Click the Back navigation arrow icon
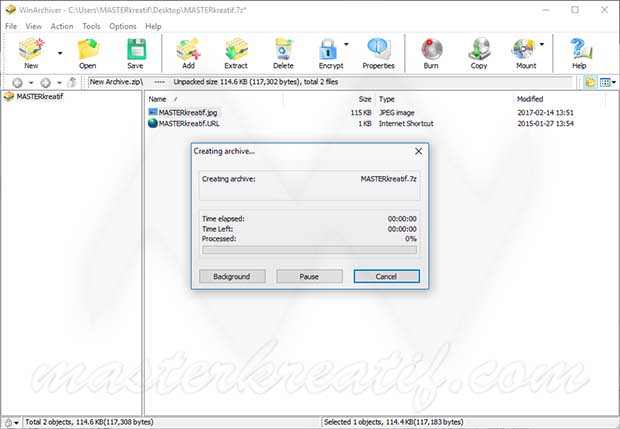This screenshot has width=620, height=429. pos(17,82)
